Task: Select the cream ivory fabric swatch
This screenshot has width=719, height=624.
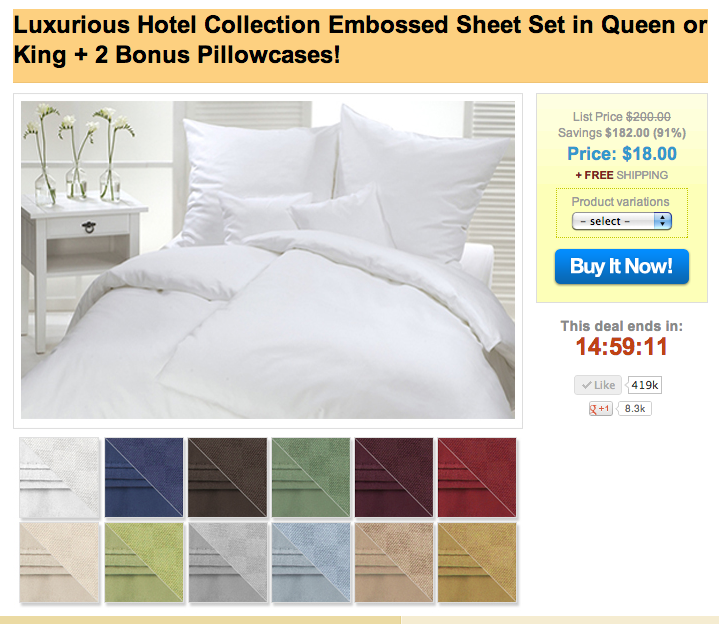Action: click(60, 563)
